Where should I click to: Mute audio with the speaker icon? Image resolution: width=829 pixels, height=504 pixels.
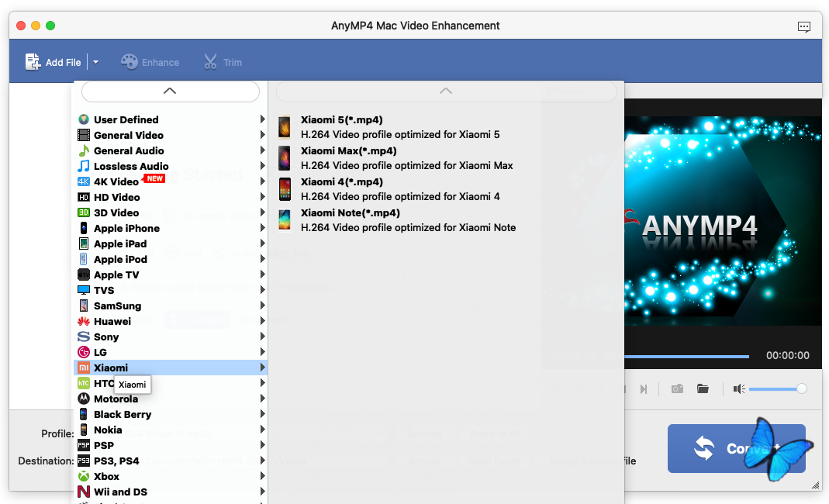click(739, 389)
